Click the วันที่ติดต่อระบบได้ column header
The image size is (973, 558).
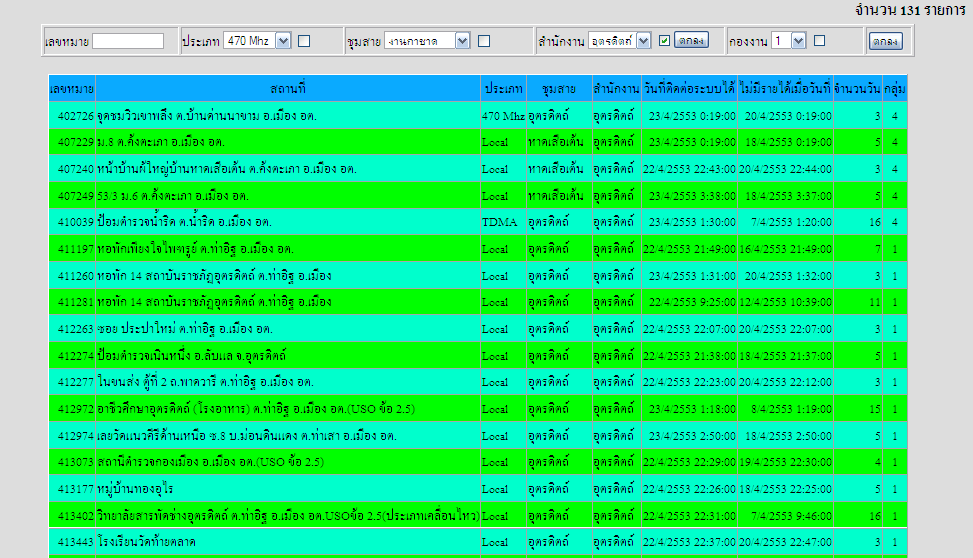click(x=689, y=89)
